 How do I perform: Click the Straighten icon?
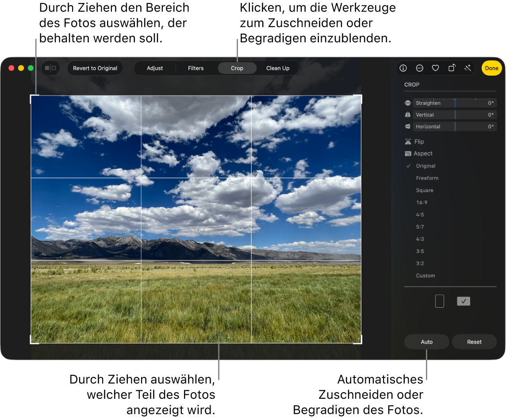[x=408, y=103]
